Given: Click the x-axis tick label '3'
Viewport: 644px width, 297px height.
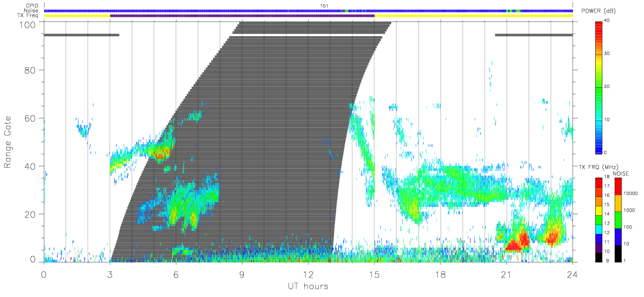Looking at the screenshot, I should pyautogui.click(x=110, y=274).
